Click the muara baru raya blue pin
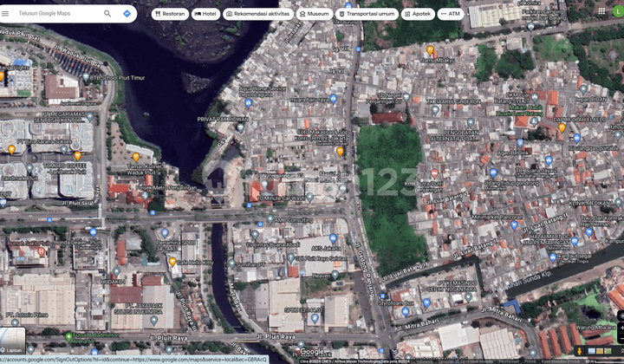 tap(334, 99)
